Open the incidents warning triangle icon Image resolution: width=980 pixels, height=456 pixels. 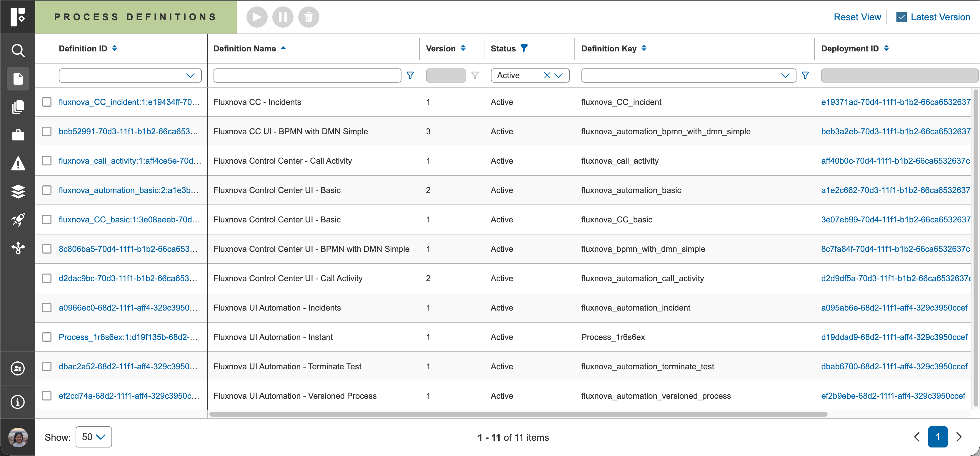click(18, 163)
